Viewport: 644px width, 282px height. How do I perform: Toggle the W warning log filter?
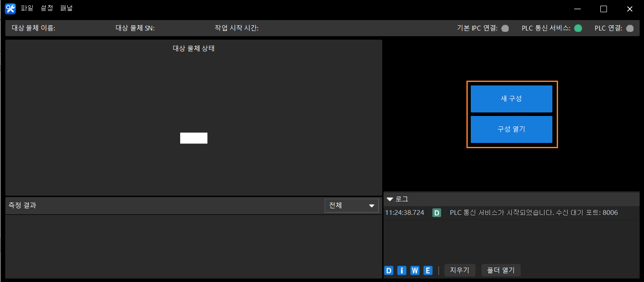415,270
